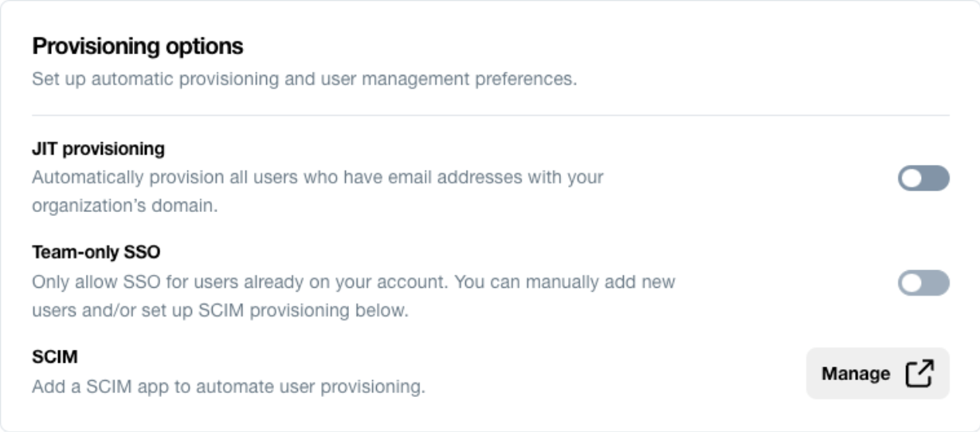Click the subtitle about user management preferences
This screenshot has width=980, height=432.
coord(304,80)
